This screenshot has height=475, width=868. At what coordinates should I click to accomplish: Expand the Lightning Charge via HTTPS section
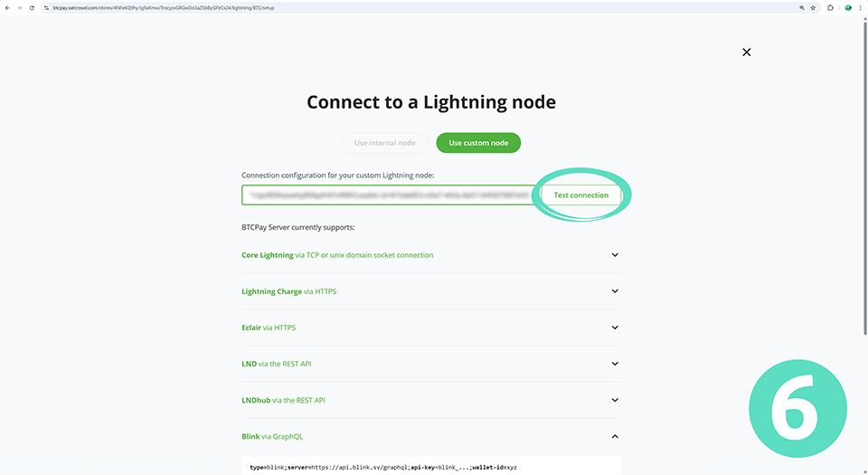point(615,291)
